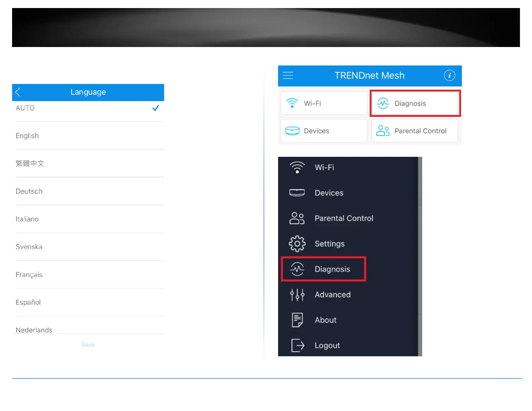Viewport: 532px width, 411px height.
Task: Open the Wi-Fi tile icon on dashboard
Action: 292,103
